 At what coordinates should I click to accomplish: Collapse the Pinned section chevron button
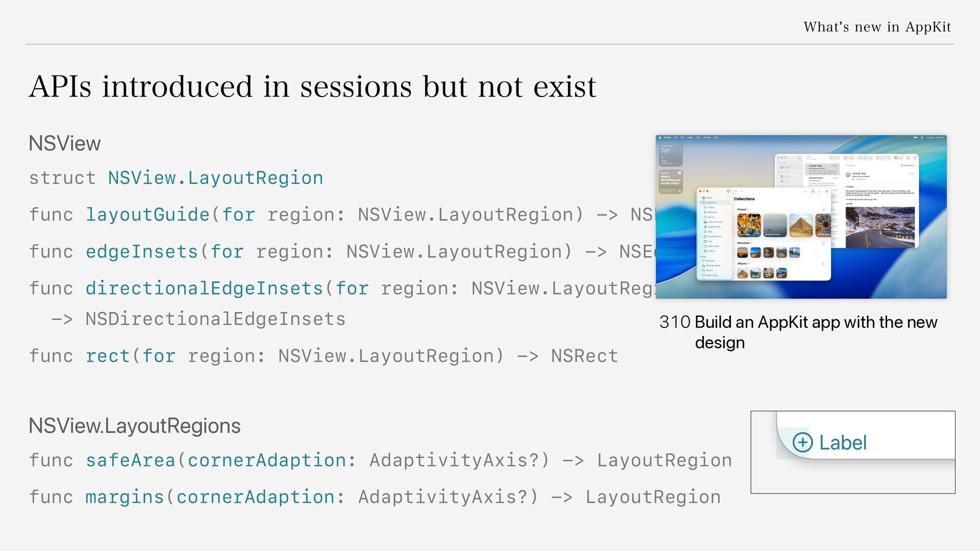click(823, 210)
